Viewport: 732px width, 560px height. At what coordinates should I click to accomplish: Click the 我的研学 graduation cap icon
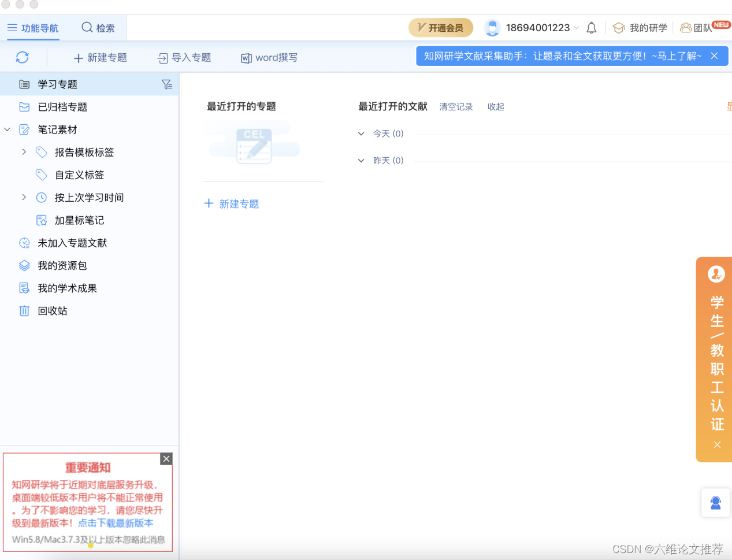[619, 28]
